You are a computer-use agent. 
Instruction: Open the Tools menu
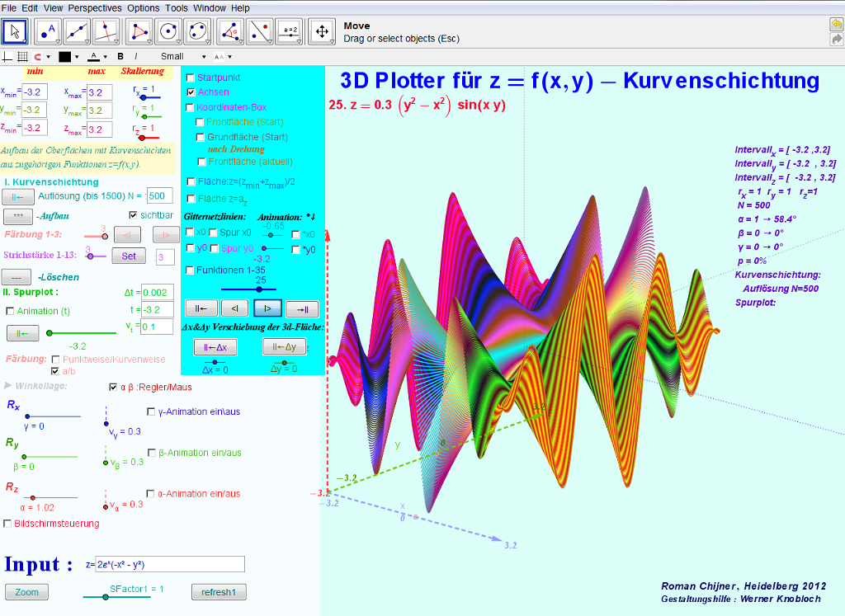click(x=177, y=8)
